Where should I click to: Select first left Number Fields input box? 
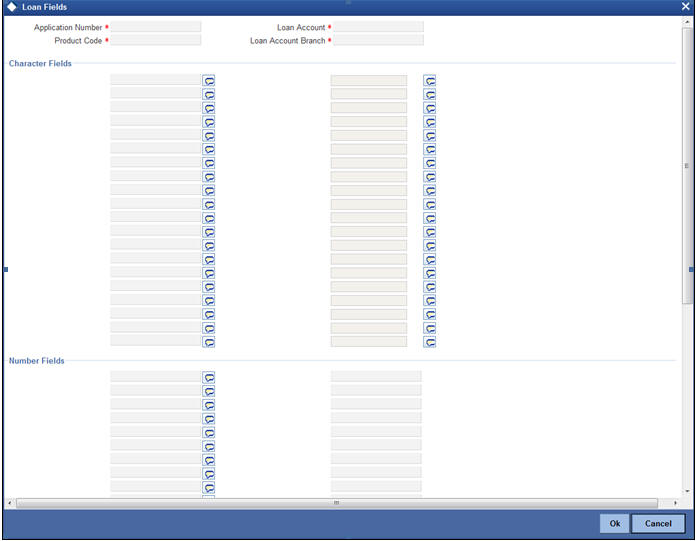156,377
